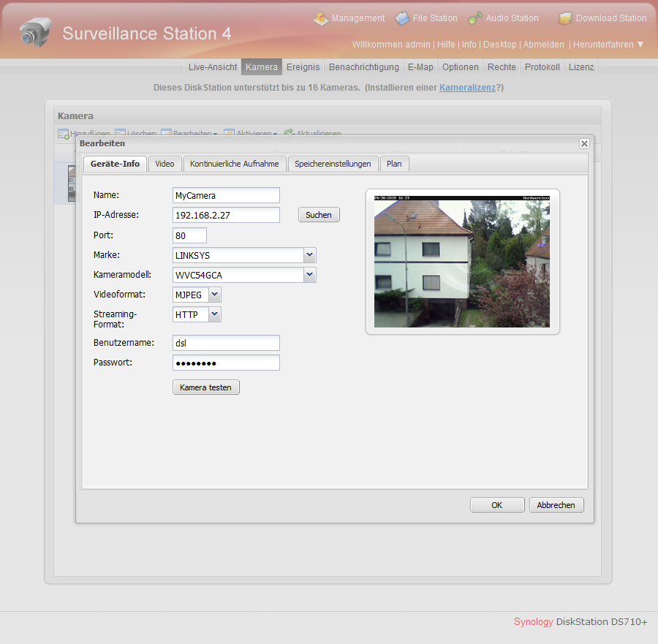The width and height of the screenshot is (658, 644).
Task: Click the Suchen button
Action: click(319, 215)
